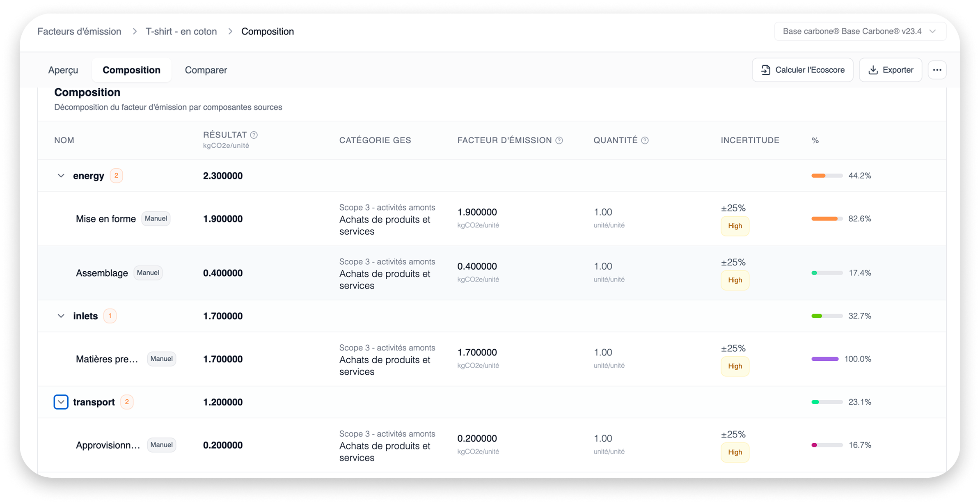Click the Calculer l'Ecoscore button
This screenshot has width=980, height=504.
pyautogui.click(x=802, y=70)
